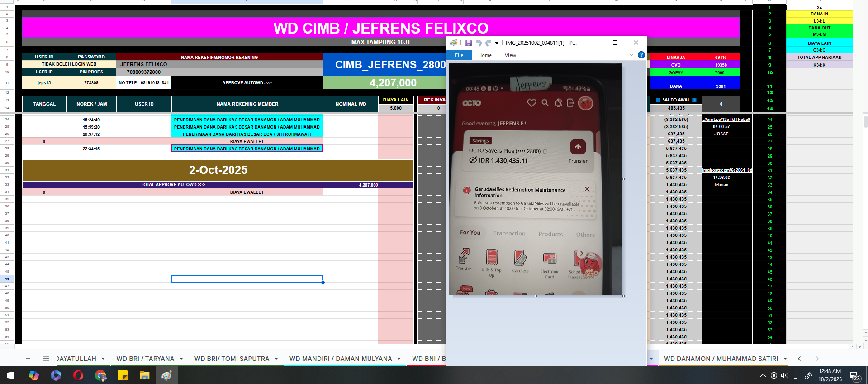Viewport: 868px width, 384px height.
Task: Open the notification center with 23 badge
Action: click(854, 376)
